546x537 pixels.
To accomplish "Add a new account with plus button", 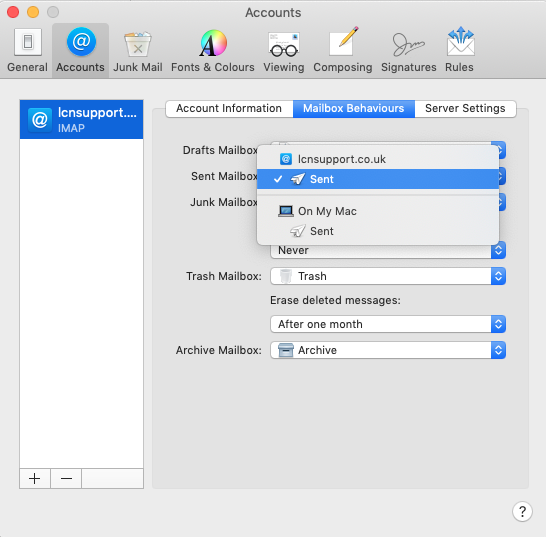I will 35,478.
